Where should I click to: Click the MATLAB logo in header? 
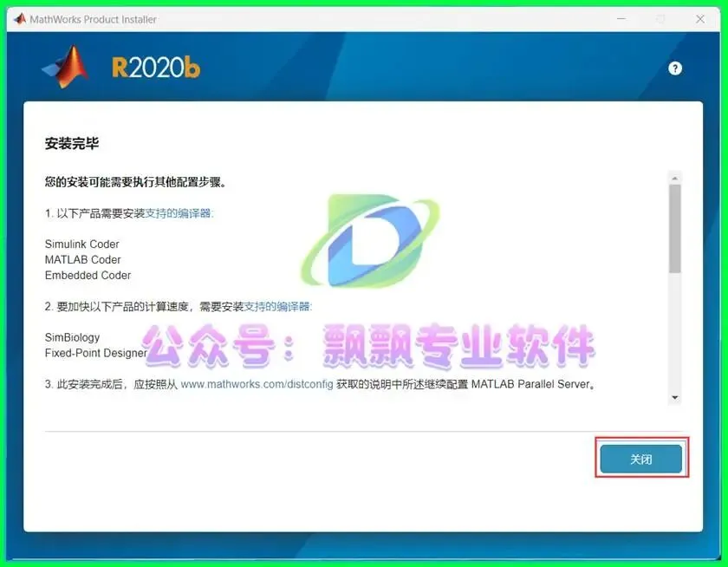coord(66,67)
